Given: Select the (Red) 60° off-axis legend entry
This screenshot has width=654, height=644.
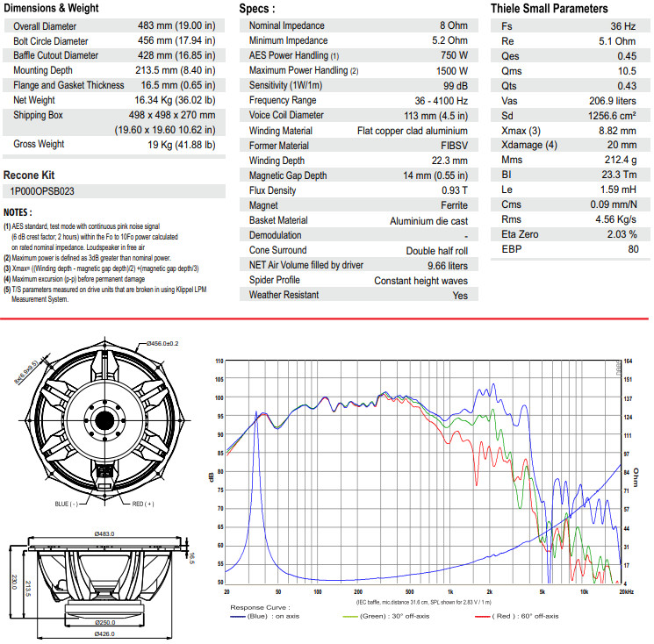Looking at the screenshot, I should tap(517, 616).
